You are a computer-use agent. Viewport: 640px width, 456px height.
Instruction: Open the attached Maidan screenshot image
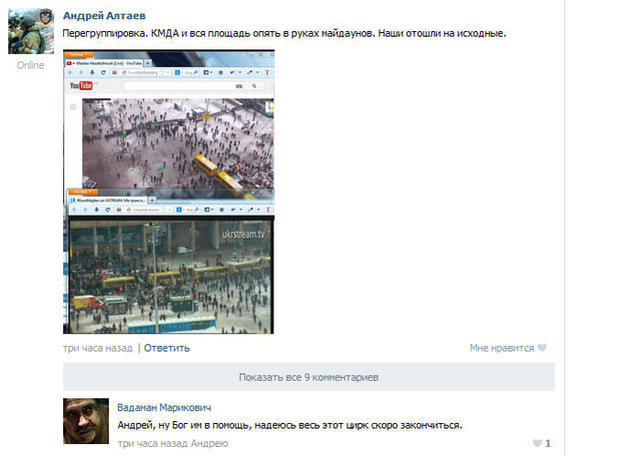point(169,192)
